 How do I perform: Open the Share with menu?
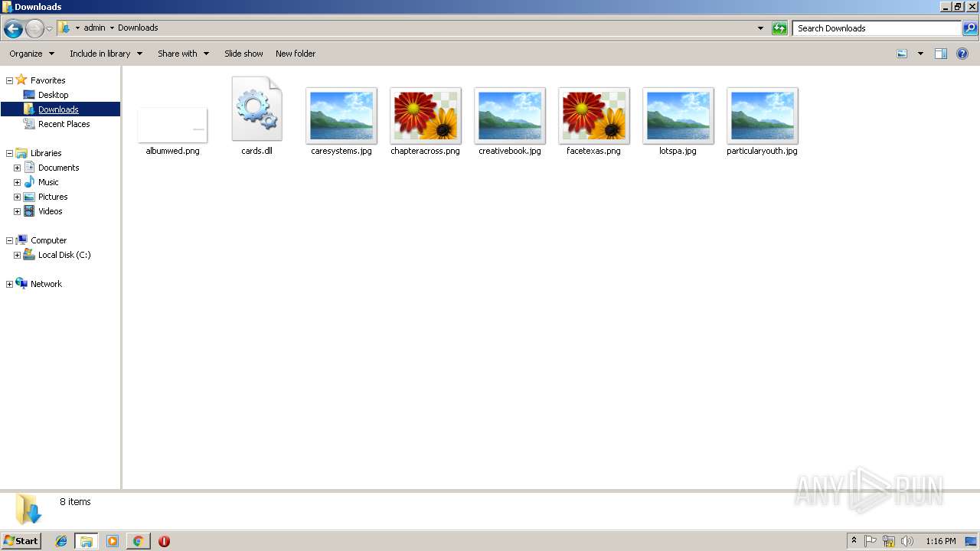click(183, 54)
